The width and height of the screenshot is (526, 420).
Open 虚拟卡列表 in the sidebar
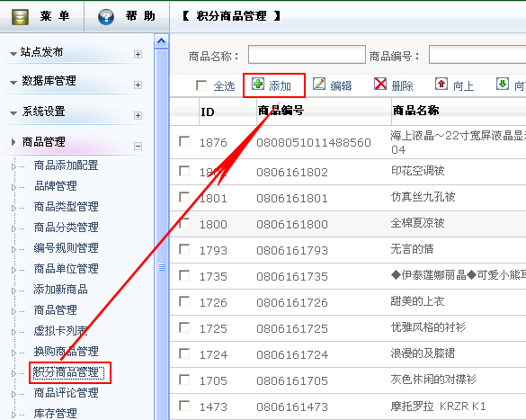pyautogui.click(x=61, y=331)
